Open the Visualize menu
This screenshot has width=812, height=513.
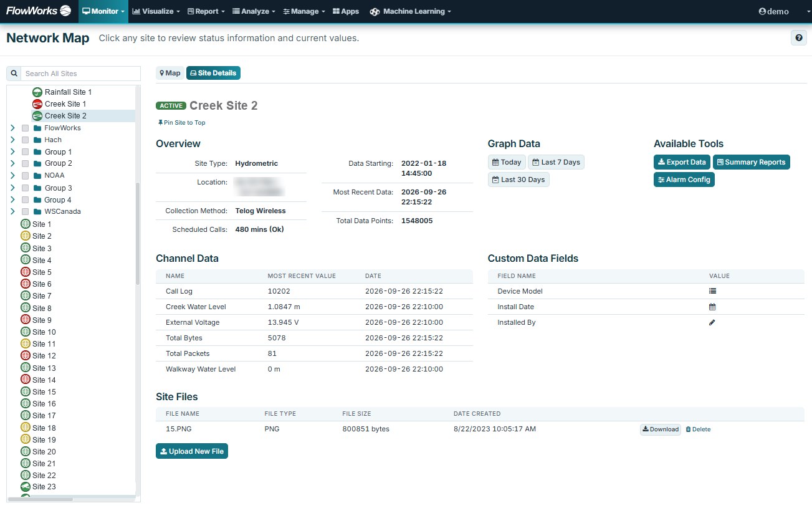click(x=156, y=11)
